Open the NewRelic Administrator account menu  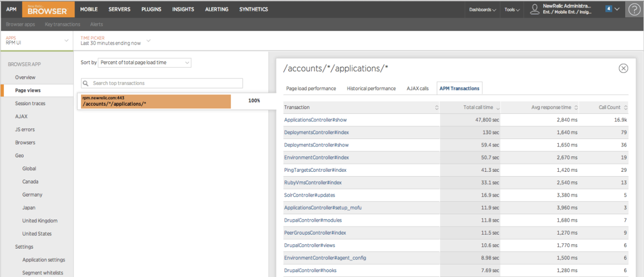(x=567, y=9)
